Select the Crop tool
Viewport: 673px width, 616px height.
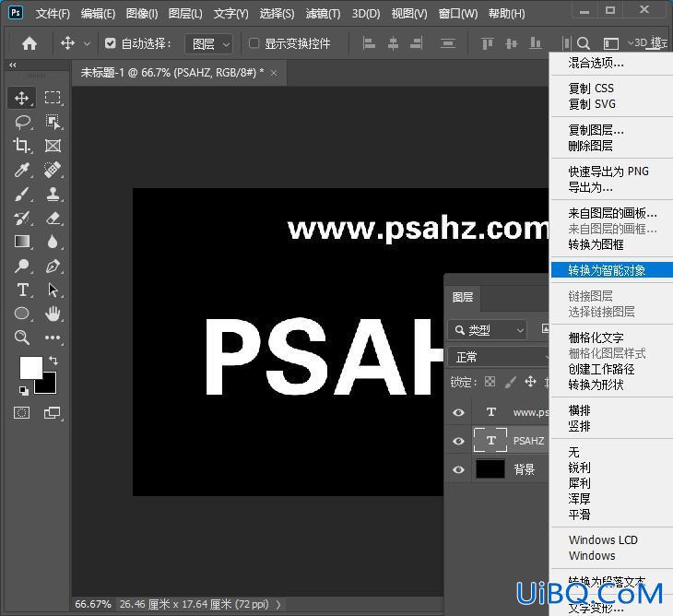(x=21, y=146)
